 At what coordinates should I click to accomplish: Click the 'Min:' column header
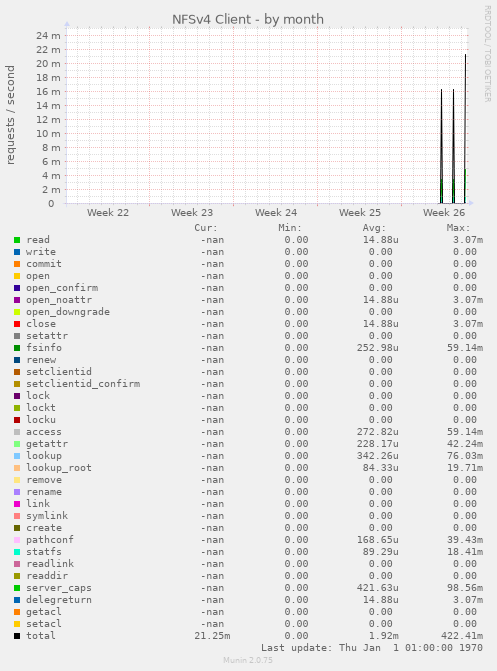point(290,228)
